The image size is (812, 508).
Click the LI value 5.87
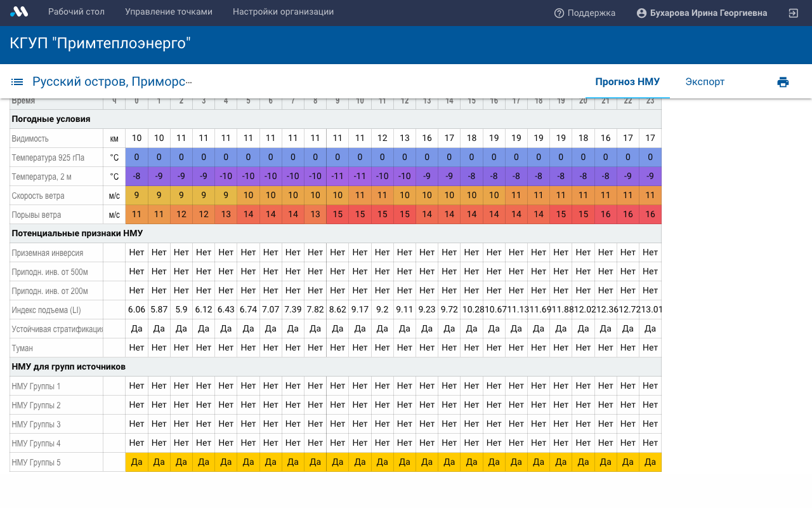[159, 310]
